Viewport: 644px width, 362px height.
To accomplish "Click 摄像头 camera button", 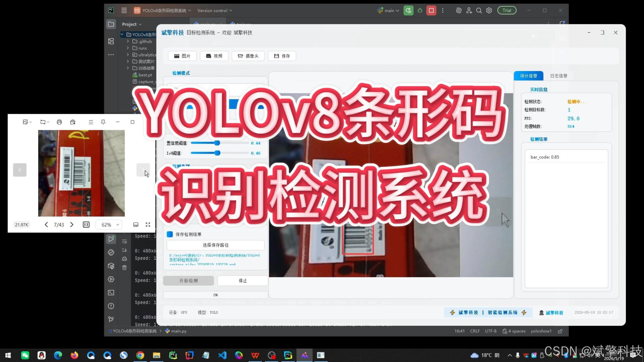I will point(248,56).
